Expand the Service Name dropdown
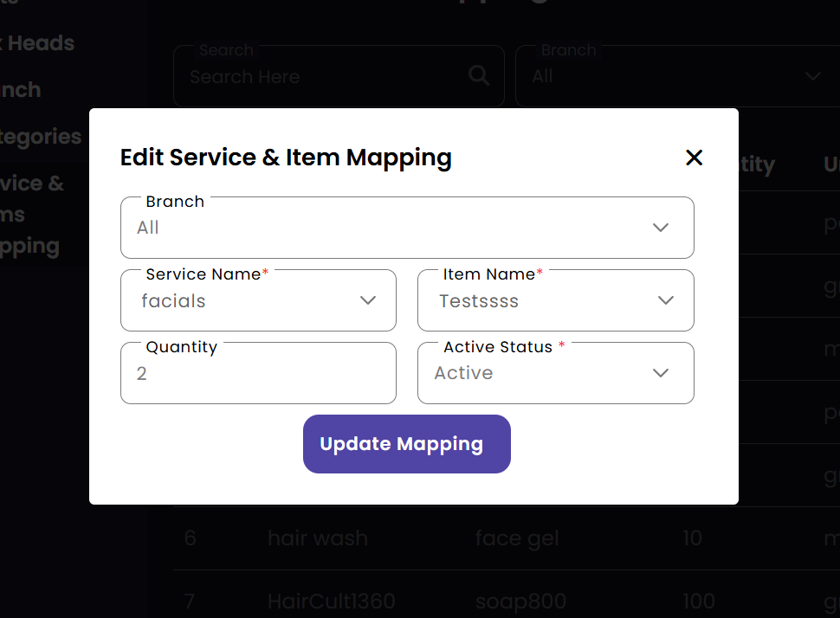This screenshot has width=840, height=618. [x=258, y=300]
